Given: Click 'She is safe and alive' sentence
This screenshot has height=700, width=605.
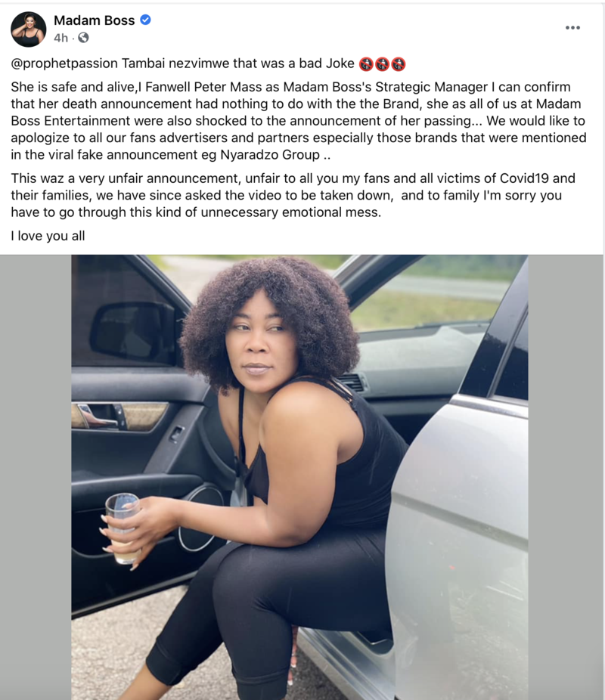Looking at the screenshot, I should click(x=72, y=87).
